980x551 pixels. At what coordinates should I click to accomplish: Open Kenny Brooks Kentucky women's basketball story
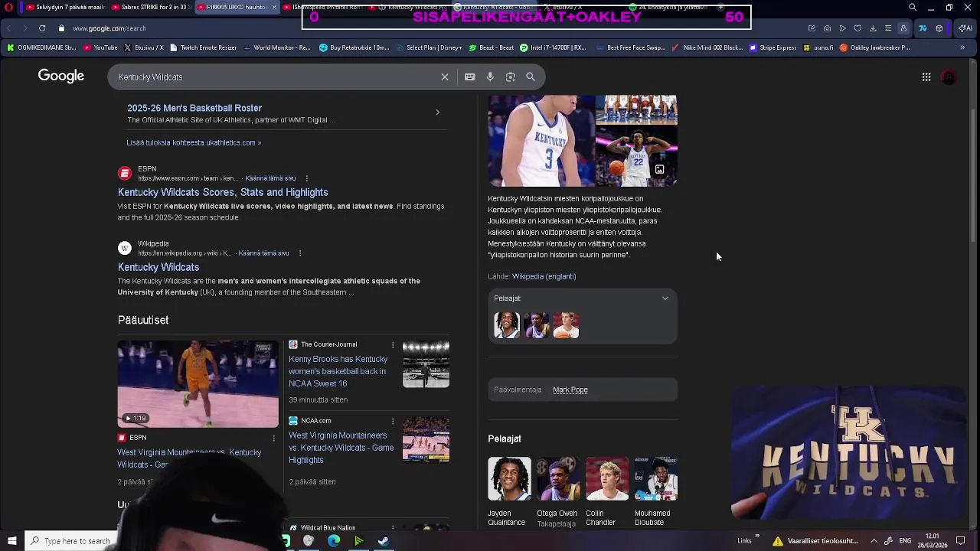pyautogui.click(x=338, y=371)
